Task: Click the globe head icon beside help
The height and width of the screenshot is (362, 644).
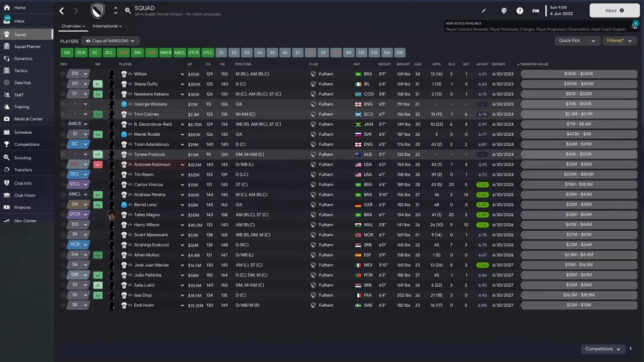Action: tap(504, 11)
